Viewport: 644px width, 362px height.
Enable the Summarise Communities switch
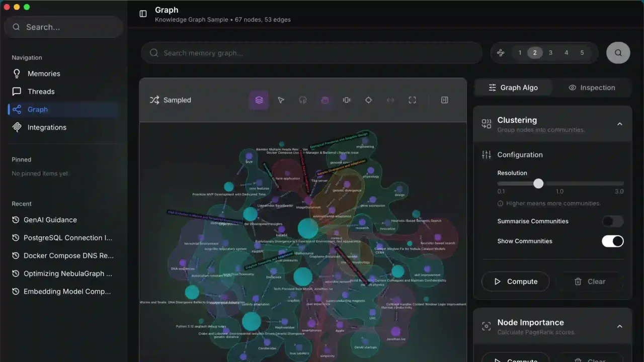tap(613, 221)
